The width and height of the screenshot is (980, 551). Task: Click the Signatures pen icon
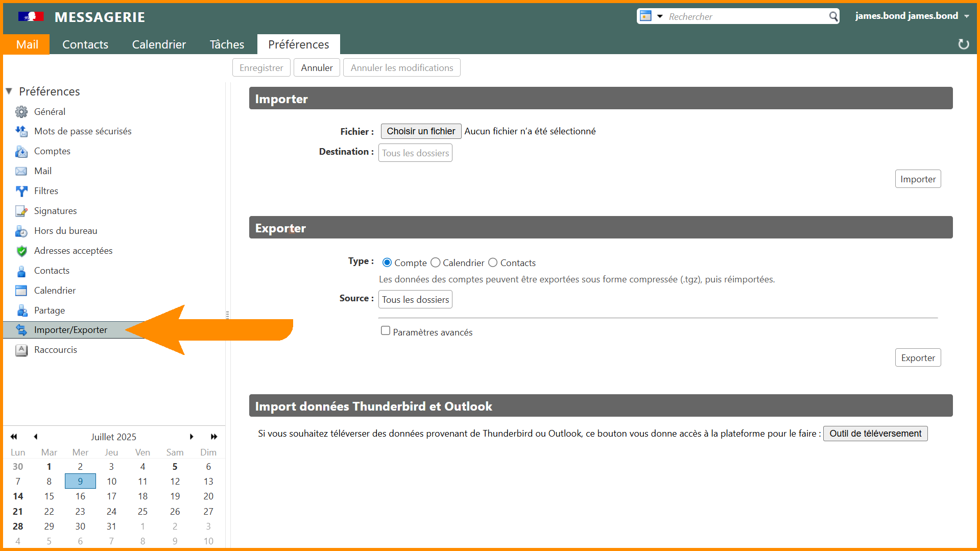pyautogui.click(x=21, y=211)
